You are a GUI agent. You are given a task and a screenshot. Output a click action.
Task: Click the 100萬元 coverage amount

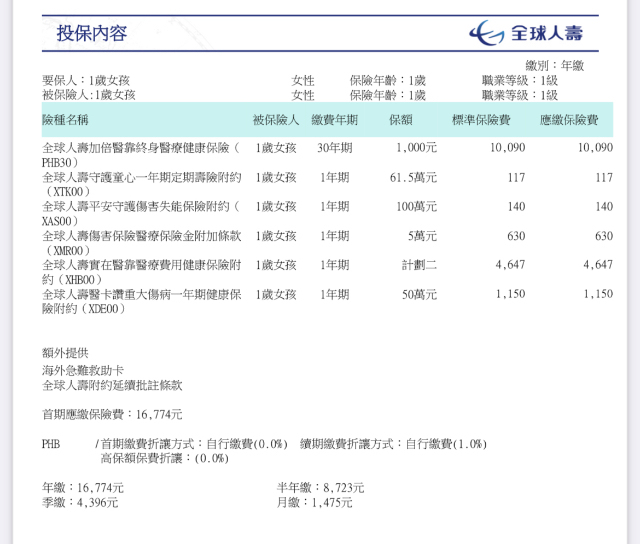416,206
